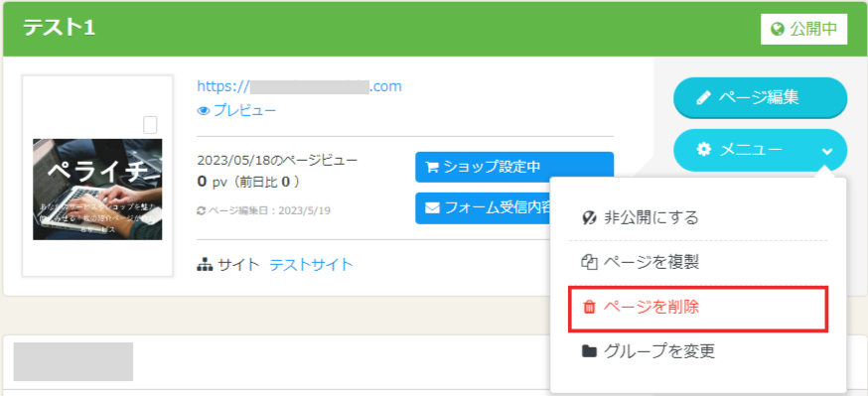Open the プレビュー link
The image size is (868, 396).
[244, 110]
